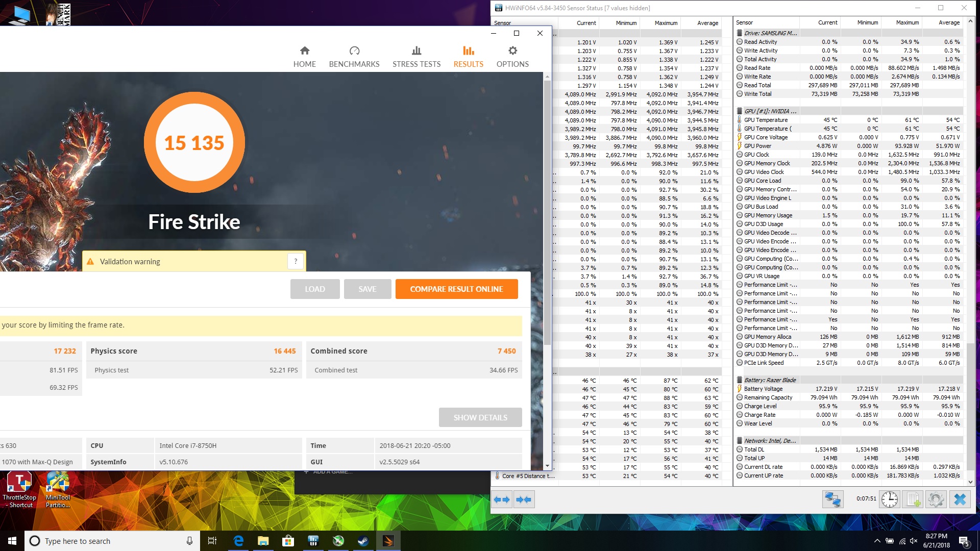Click the 3DMark scrollbar up arrow
The width and height of the screenshot is (980, 551).
pos(547,77)
